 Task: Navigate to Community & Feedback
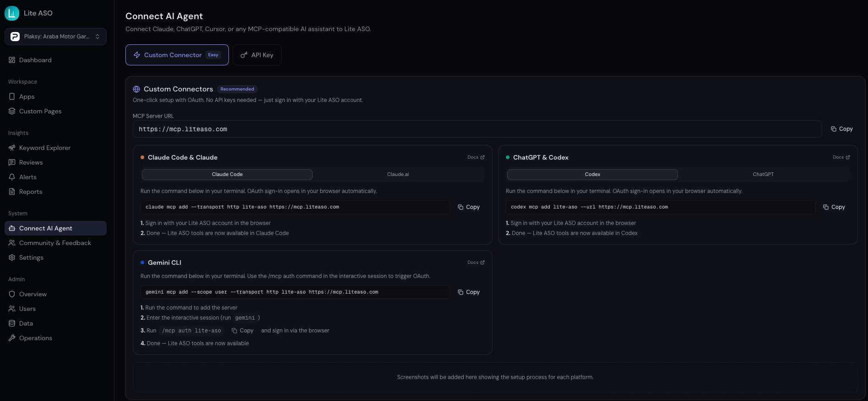(55, 243)
